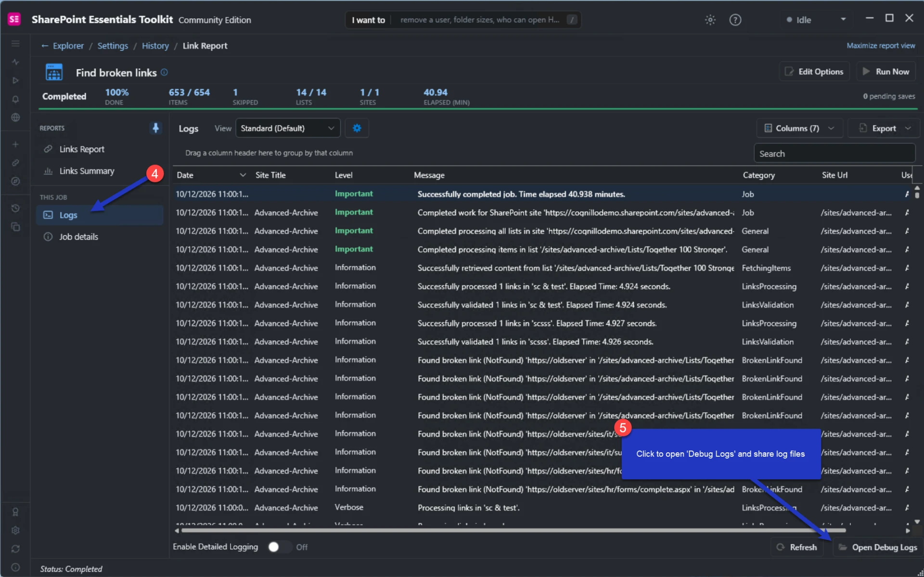Image resolution: width=924 pixels, height=577 pixels.
Task: Open history clock icon in sidebar
Action: click(x=15, y=208)
